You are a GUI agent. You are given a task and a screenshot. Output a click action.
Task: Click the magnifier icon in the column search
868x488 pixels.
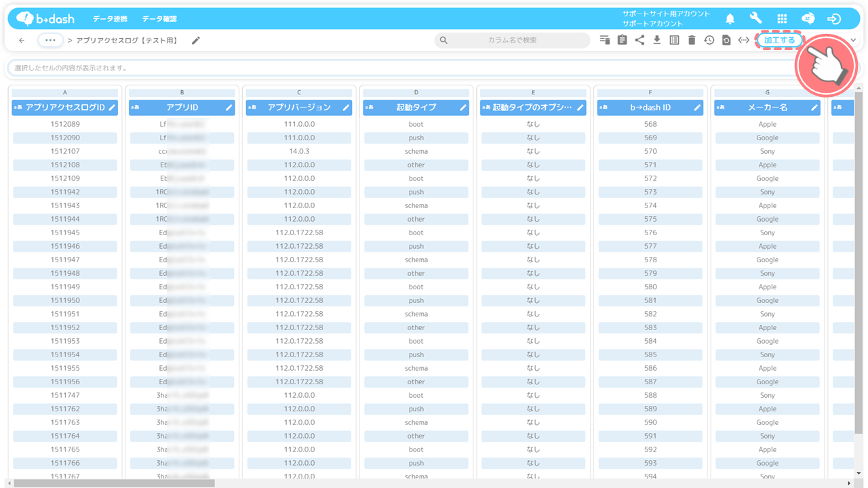click(x=443, y=41)
